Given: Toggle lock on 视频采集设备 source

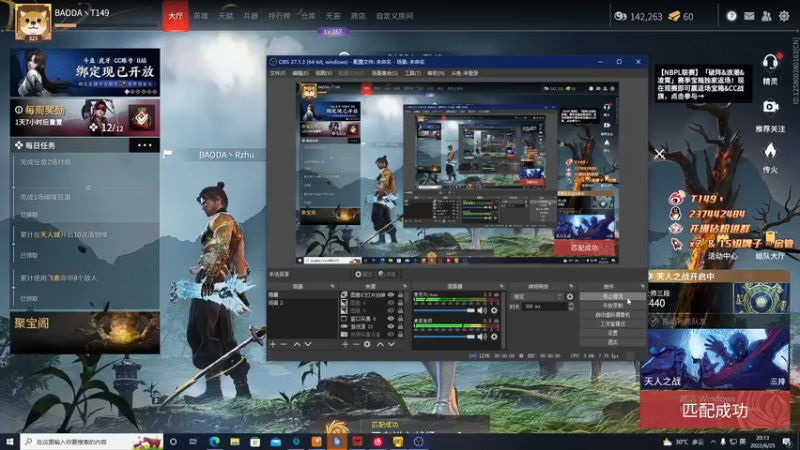Looking at the screenshot, I should tap(401, 335).
